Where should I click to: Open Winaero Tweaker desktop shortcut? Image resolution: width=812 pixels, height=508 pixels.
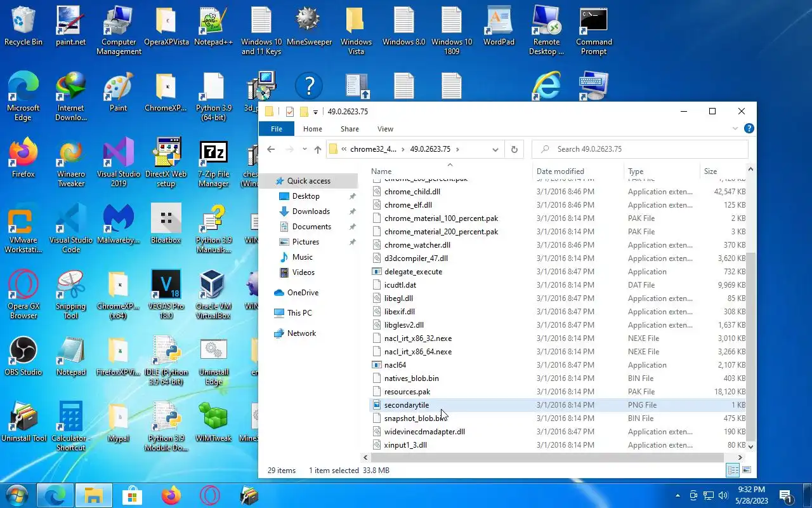[71, 163]
